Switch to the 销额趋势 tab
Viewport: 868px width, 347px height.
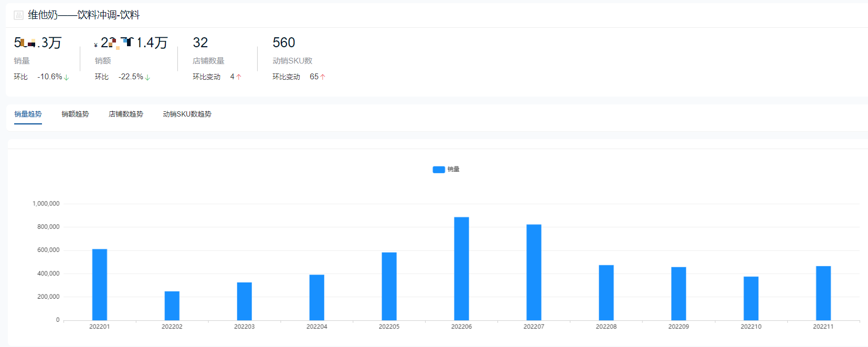tap(75, 114)
